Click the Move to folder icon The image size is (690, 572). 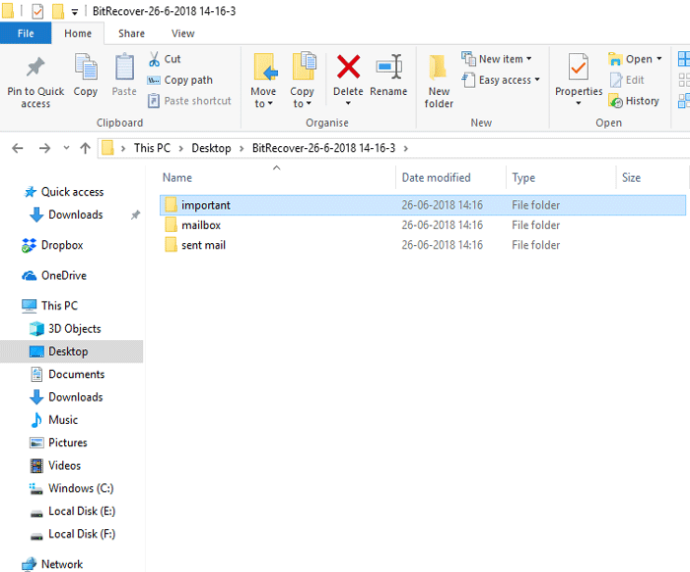coord(264,67)
